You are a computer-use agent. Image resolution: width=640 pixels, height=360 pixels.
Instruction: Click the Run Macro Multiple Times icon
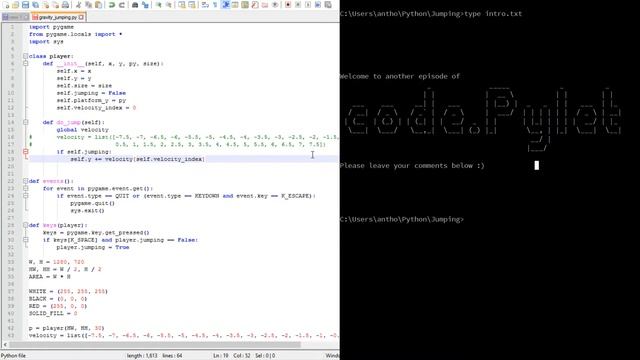[318, 5]
